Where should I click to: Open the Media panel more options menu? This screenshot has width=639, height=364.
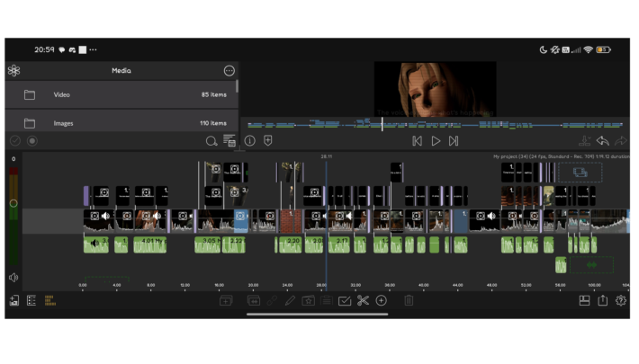229,70
